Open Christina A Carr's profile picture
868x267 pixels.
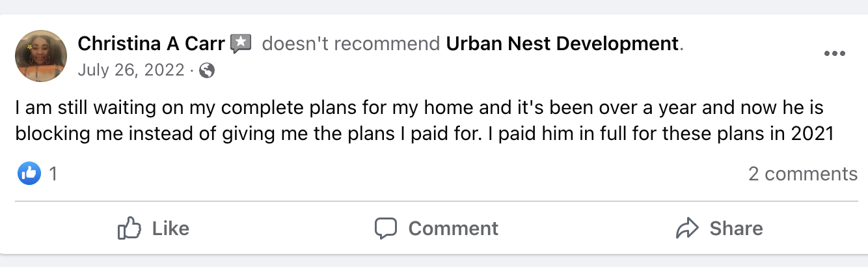click(x=41, y=56)
